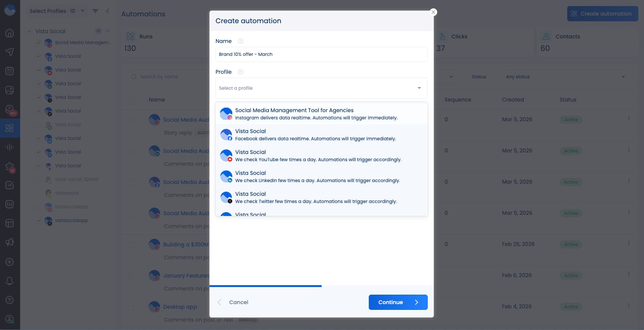Click the Continue button

tap(398, 302)
